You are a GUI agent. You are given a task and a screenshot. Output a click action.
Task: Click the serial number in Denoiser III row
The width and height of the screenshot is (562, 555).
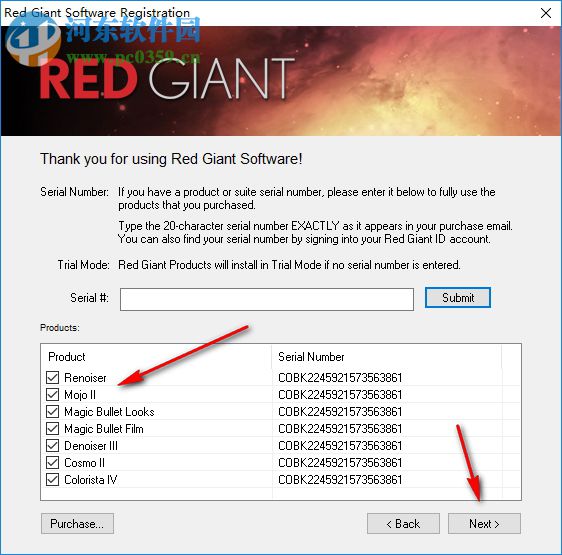[x=340, y=446]
